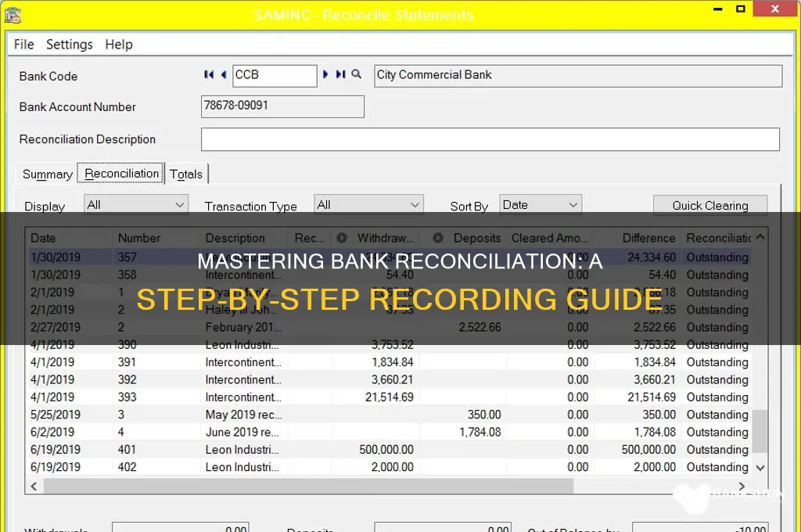The image size is (801, 532).
Task: Switch to the Reconciliation tab
Action: 121,174
